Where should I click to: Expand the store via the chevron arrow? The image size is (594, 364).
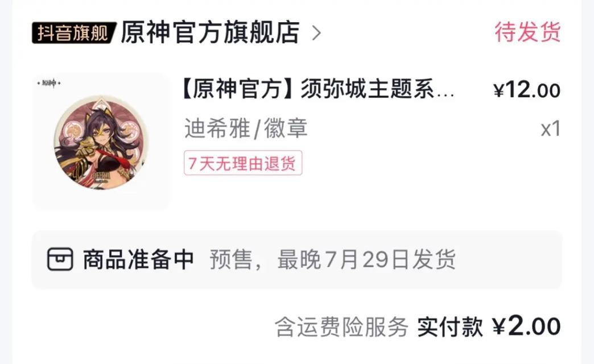[316, 33]
